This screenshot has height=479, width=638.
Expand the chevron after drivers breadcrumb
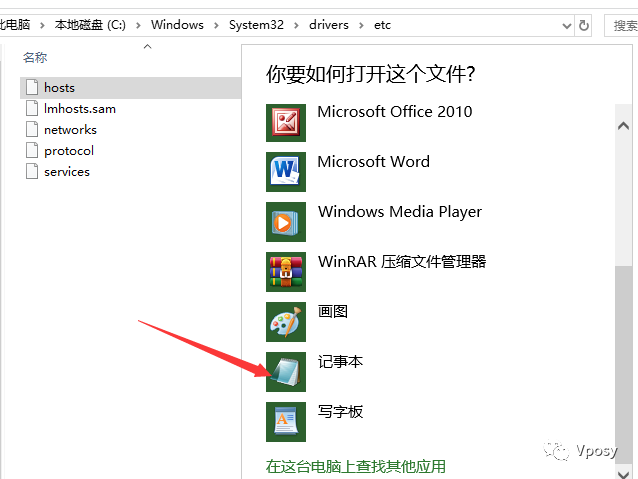(361, 26)
